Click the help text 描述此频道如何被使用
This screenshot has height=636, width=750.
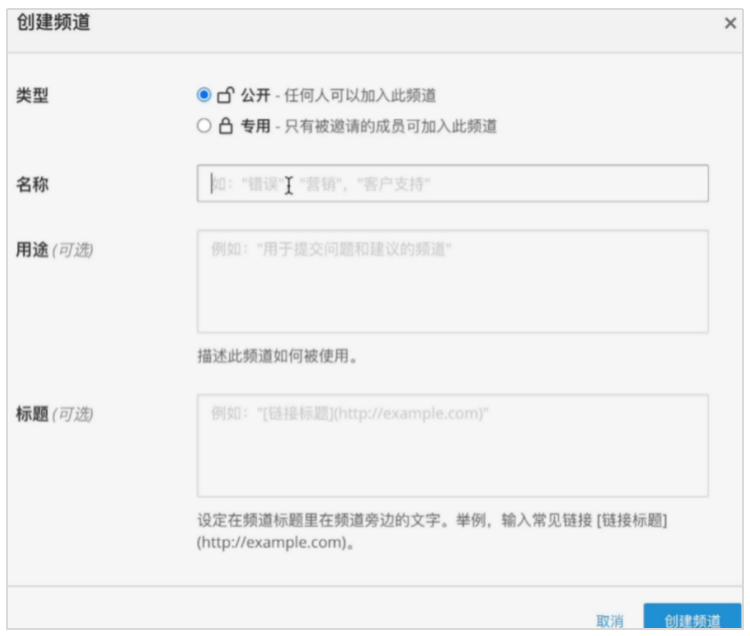277,355
